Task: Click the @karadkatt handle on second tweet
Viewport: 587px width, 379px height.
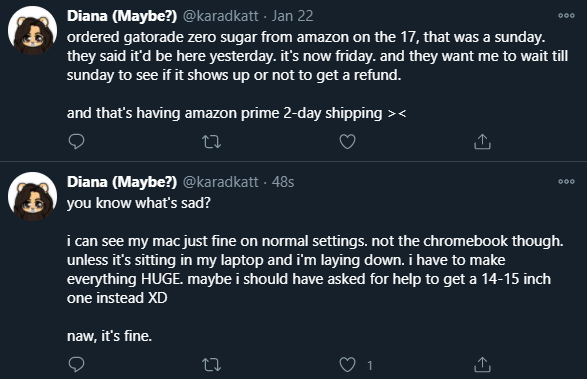Action: coord(220,182)
